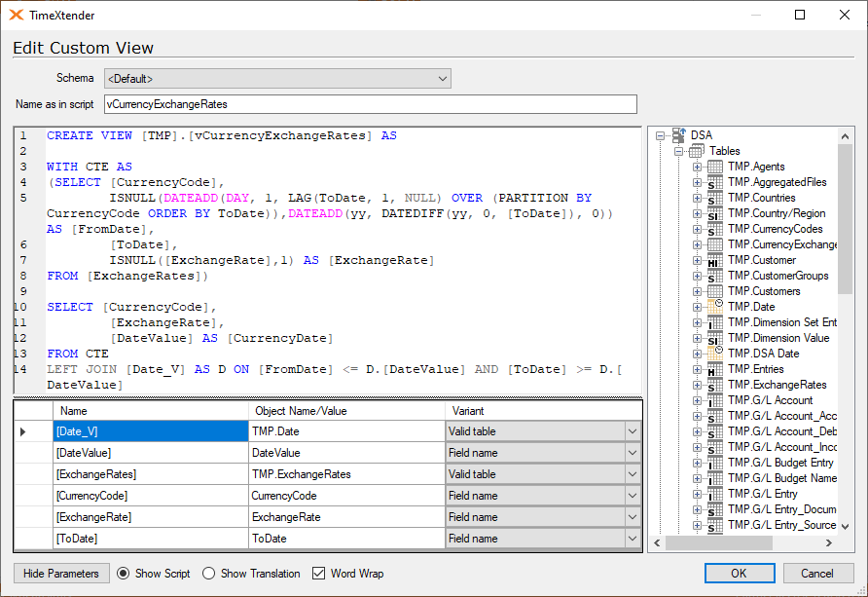Open Variant dropdown for [ExchangeRates] row
The width and height of the screenshot is (868, 597).
point(633,474)
